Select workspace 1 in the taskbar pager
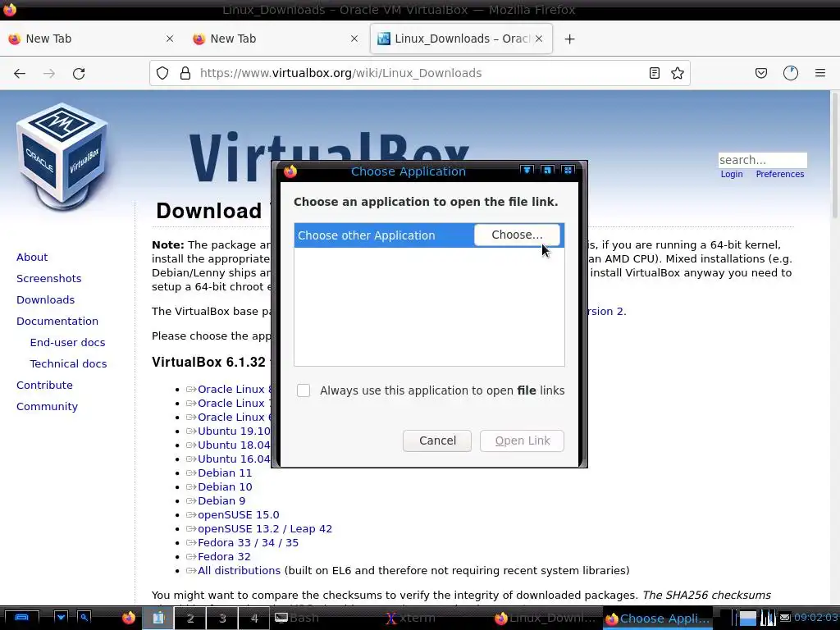The height and width of the screenshot is (630, 840). point(158,619)
